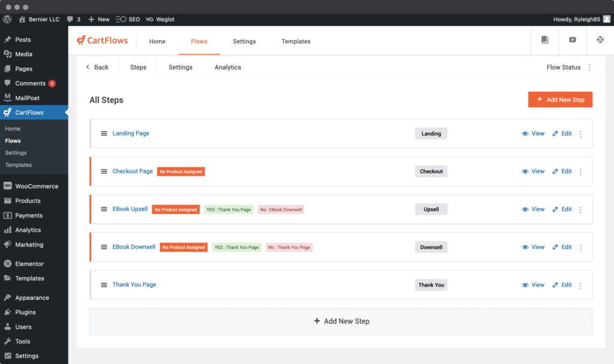Screen dimensions: 614x364
Task: Click the dashed Add New Step area
Action: pyautogui.click(x=341, y=321)
